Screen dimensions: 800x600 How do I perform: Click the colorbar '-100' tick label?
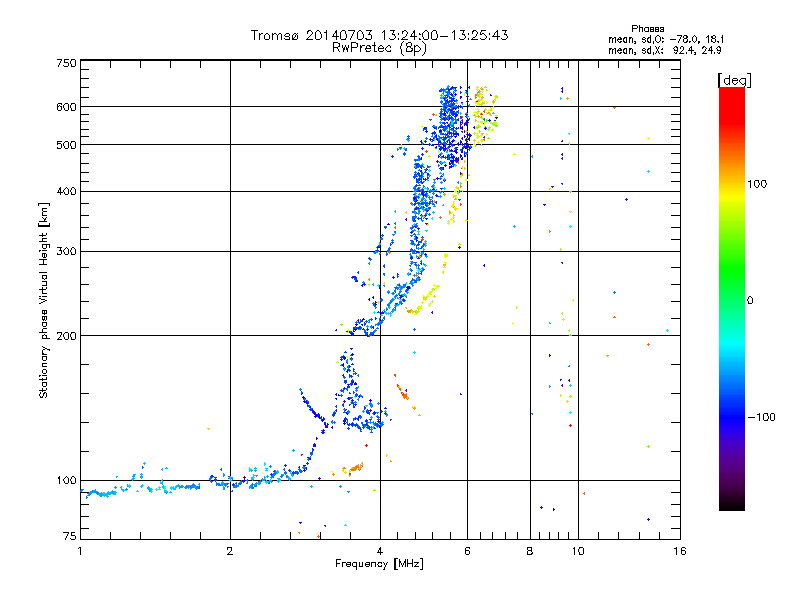pos(761,417)
